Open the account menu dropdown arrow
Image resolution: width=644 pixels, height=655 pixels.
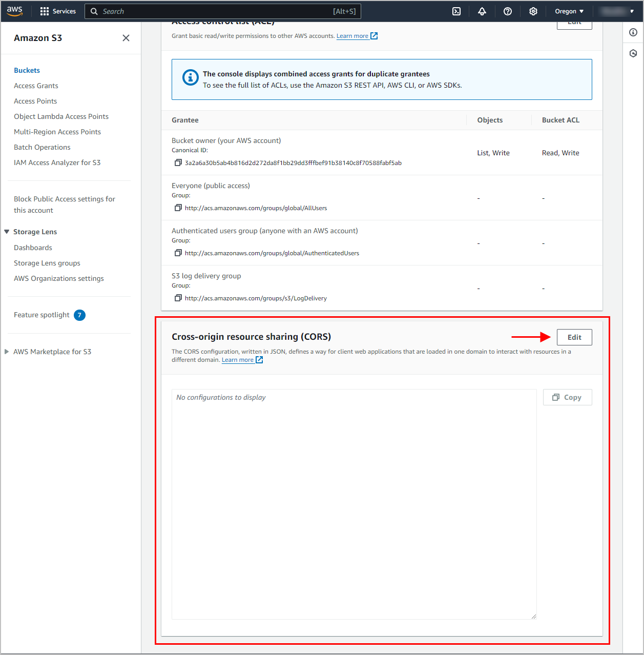point(632,11)
